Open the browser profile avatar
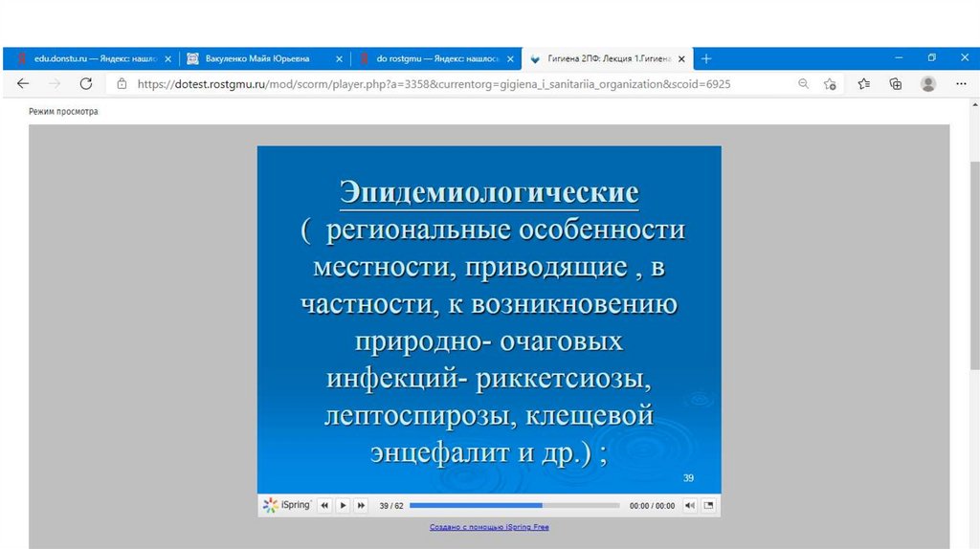980x549 pixels. 928,84
